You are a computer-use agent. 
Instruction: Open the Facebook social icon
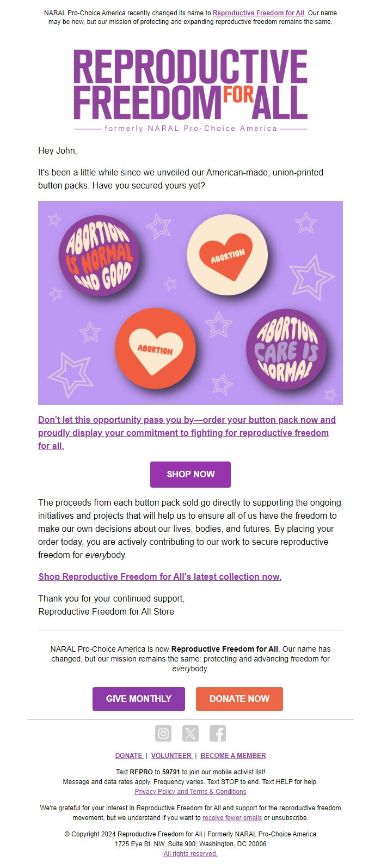point(218,733)
